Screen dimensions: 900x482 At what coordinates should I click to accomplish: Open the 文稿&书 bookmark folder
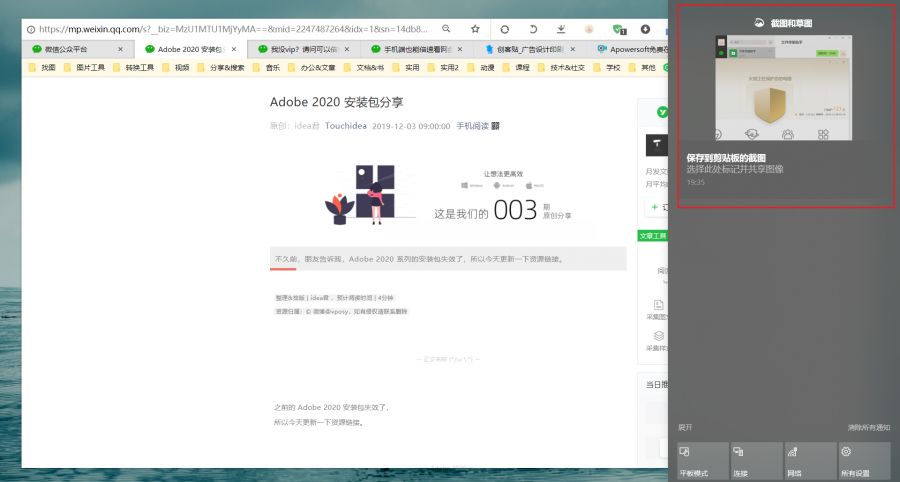pos(364,68)
